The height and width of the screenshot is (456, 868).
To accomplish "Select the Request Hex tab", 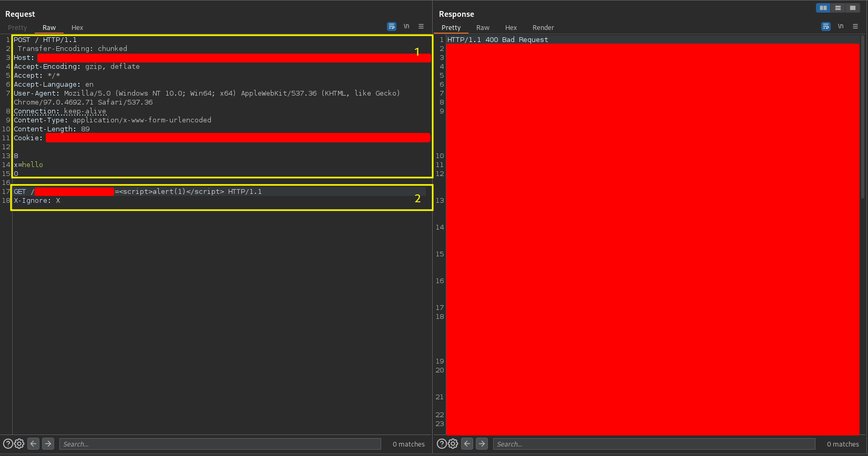I will pos(77,28).
